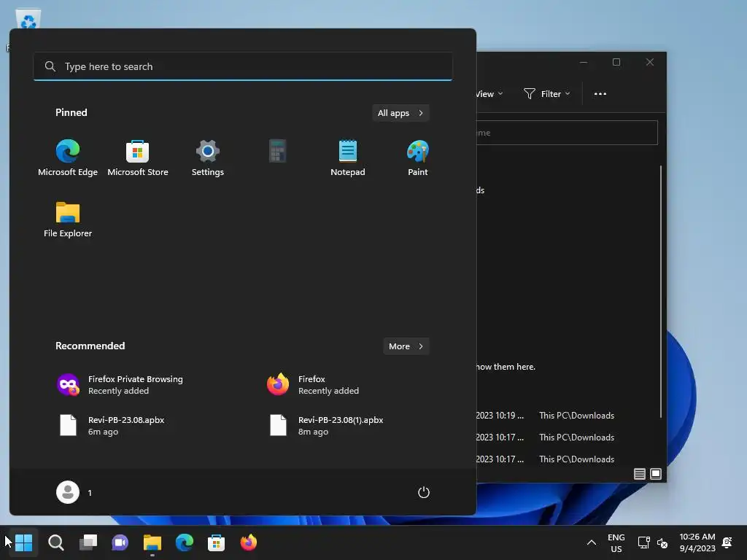Click File Explorer search field
Screen dimensions: 747x560
[x=567, y=133]
